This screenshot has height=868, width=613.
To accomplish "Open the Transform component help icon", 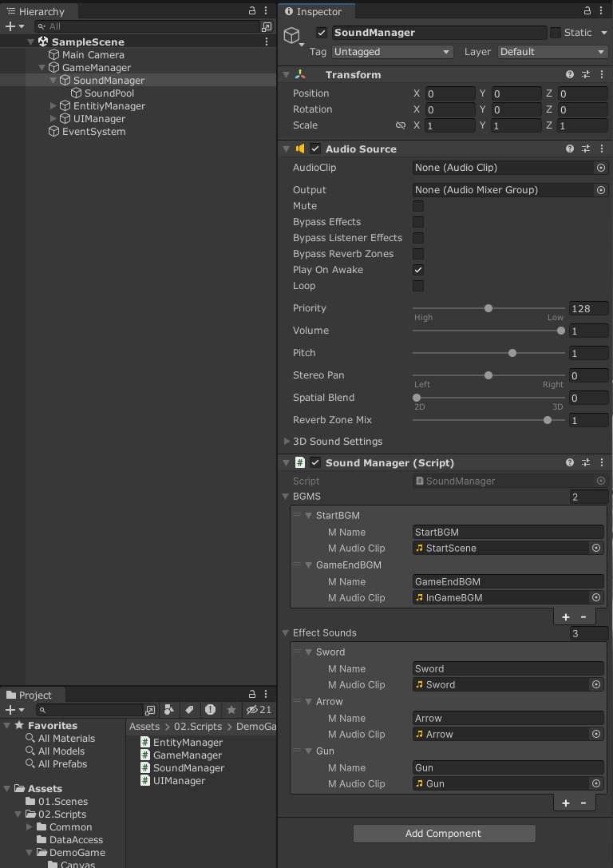I will click(x=570, y=74).
